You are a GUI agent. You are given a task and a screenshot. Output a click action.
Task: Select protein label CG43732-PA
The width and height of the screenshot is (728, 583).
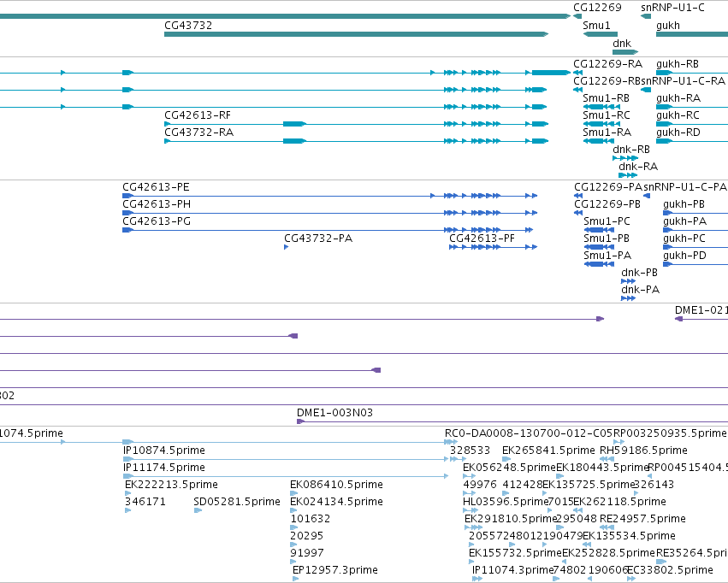[318, 238]
